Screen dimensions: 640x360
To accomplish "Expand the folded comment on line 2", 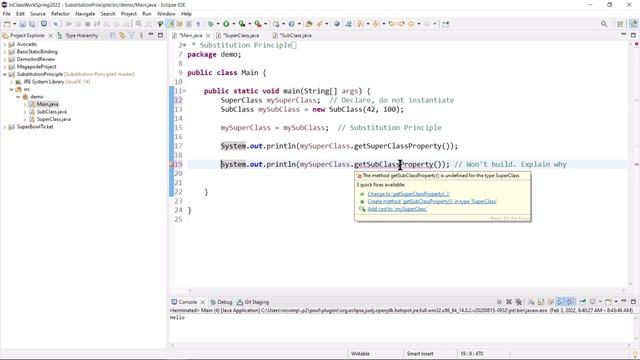I will click(184, 45).
